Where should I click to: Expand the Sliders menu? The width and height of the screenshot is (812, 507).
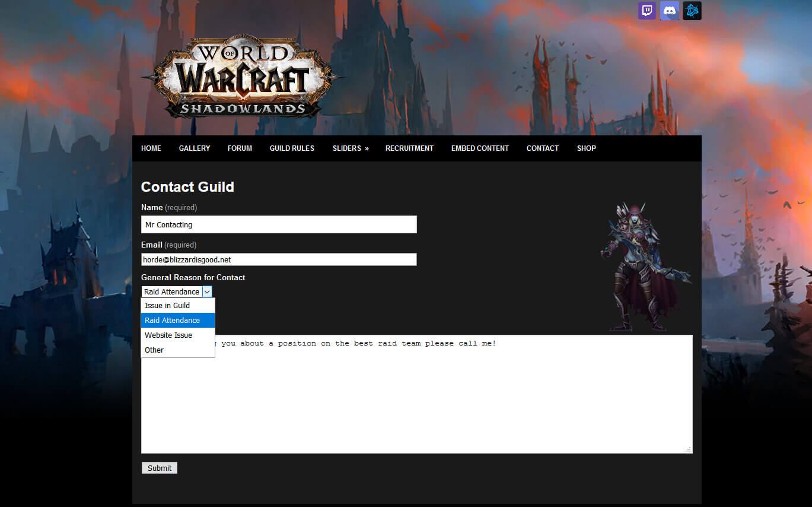(351, 148)
